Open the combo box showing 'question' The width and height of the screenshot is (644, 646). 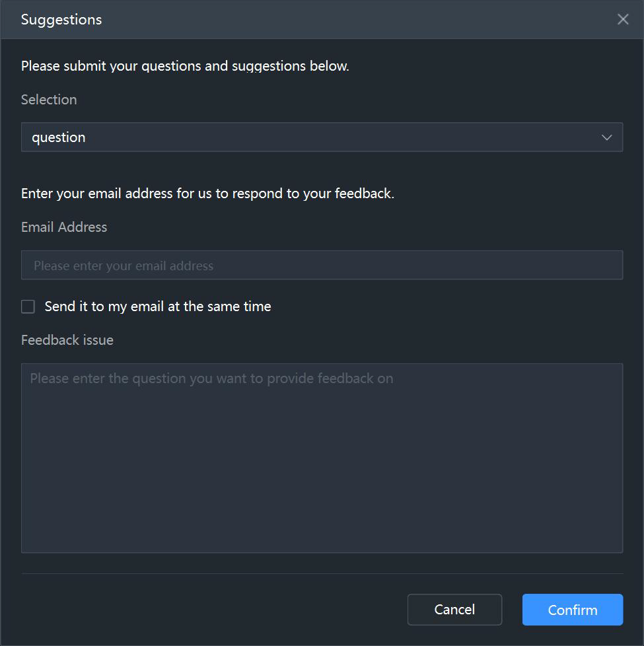point(322,137)
